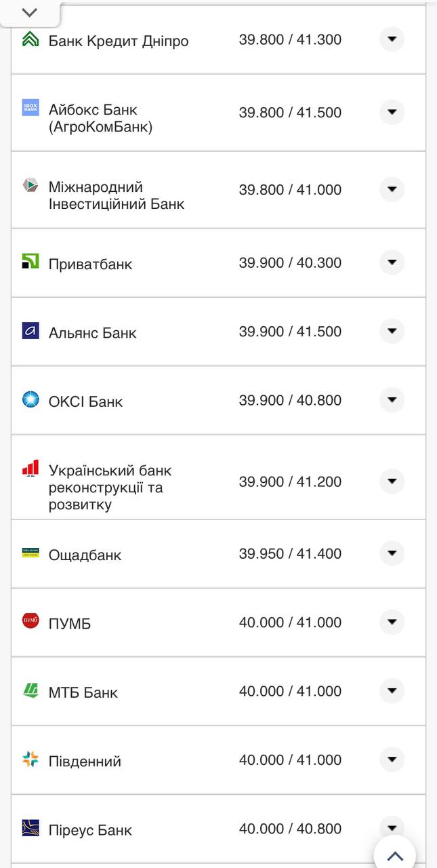Click the Приватбанк green logo icon
Viewport: 437px width, 868px height.
coord(30,261)
